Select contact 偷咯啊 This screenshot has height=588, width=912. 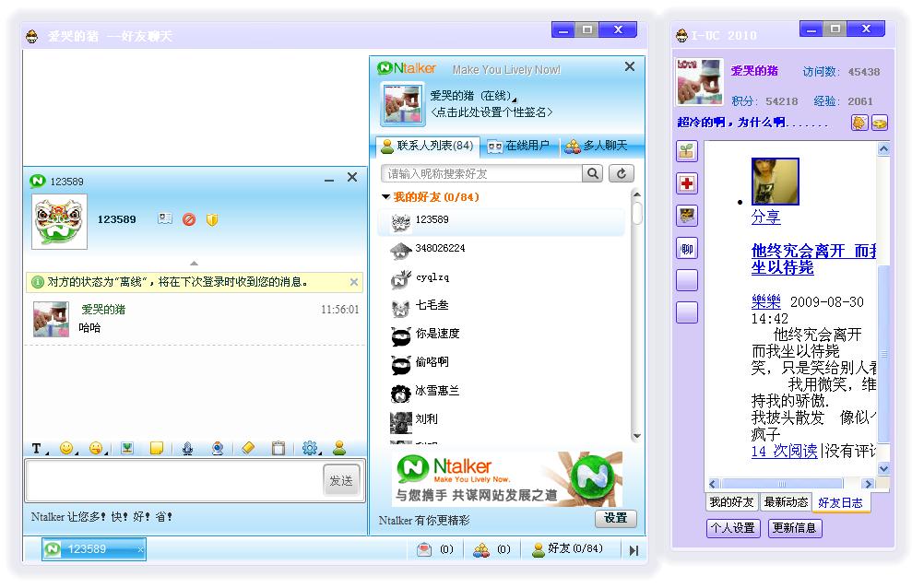502,363
